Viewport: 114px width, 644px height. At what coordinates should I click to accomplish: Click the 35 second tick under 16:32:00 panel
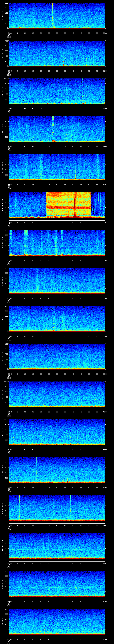[x=65, y=147]
